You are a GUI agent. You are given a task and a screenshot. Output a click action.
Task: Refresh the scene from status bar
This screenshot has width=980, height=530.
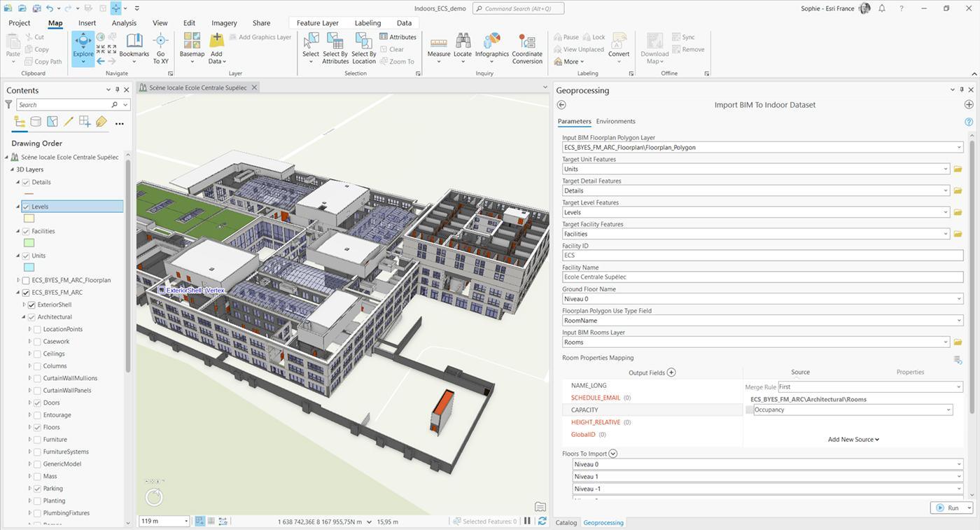click(x=542, y=522)
